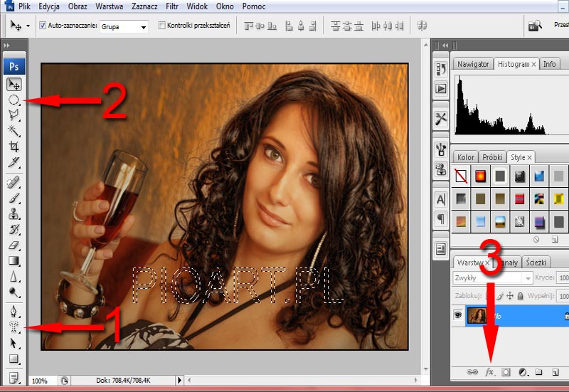This screenshot has width=569, height=392.
Task: Select the Elliptical Marquee tool
Action: 14,100
